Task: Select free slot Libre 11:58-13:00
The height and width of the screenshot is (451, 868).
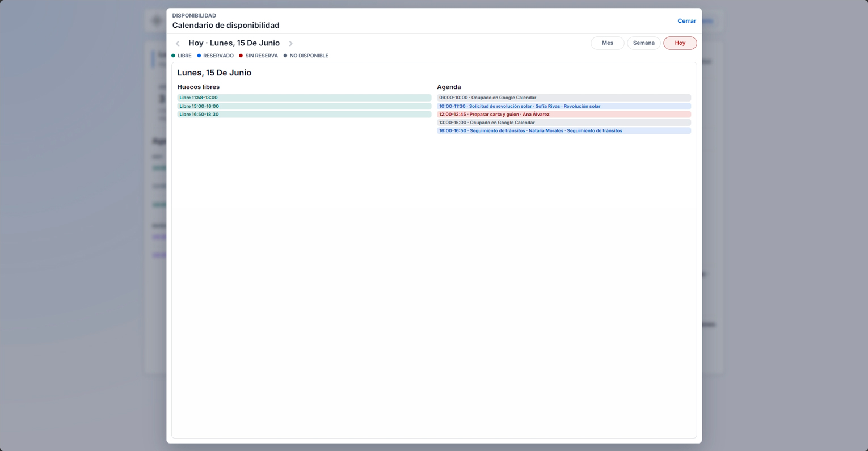Action: pos(304,98)
